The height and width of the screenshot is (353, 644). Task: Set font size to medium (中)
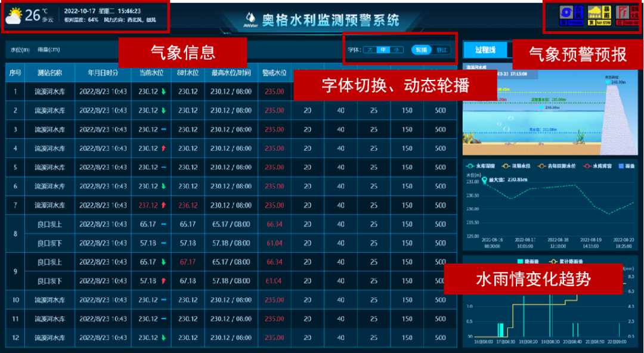383,50
